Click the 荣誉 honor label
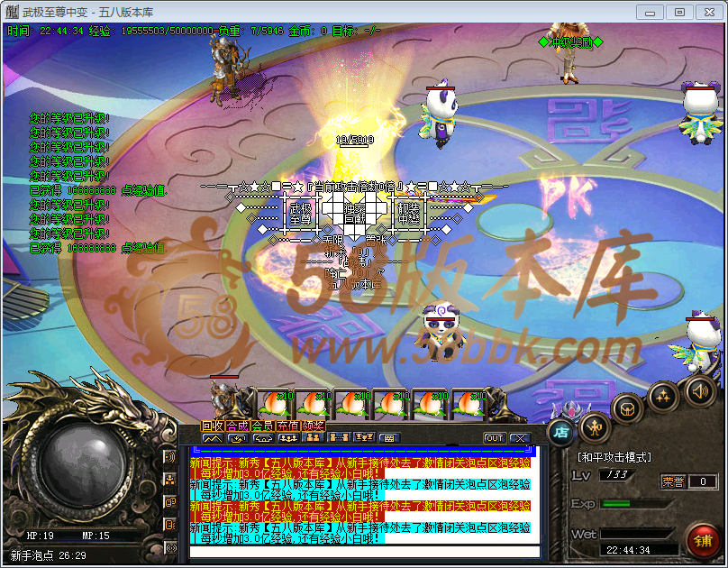728x568 pixels. (673, 481)
